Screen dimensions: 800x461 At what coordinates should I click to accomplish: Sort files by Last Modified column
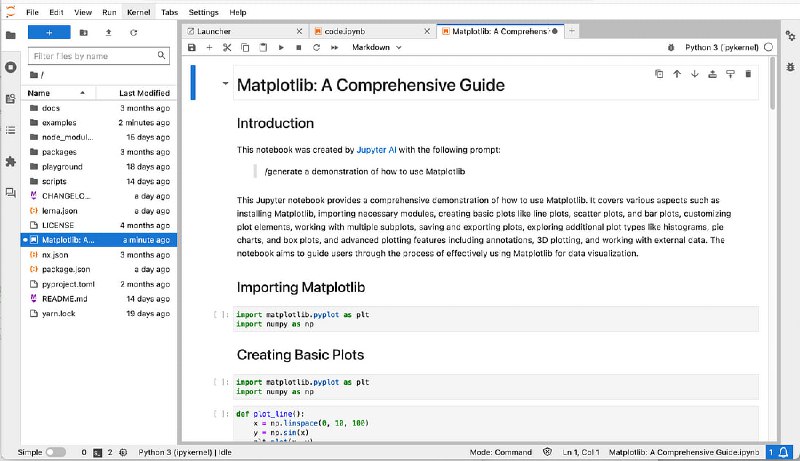point(136,93)
